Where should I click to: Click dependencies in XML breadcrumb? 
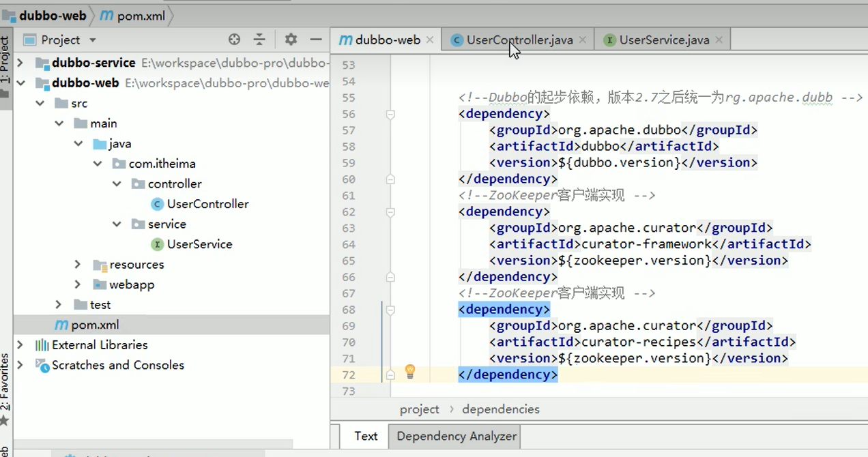point(501,409)
